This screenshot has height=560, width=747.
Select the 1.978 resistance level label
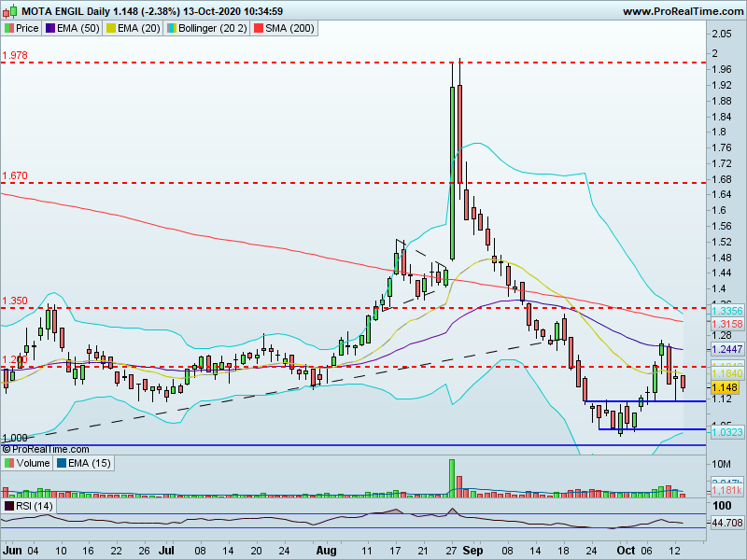15,55
